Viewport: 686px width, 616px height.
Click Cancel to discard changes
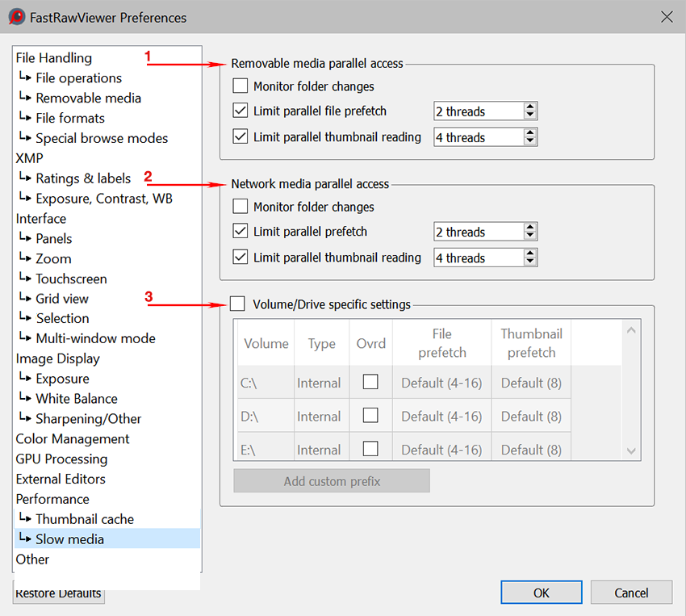tap(631, 593)
